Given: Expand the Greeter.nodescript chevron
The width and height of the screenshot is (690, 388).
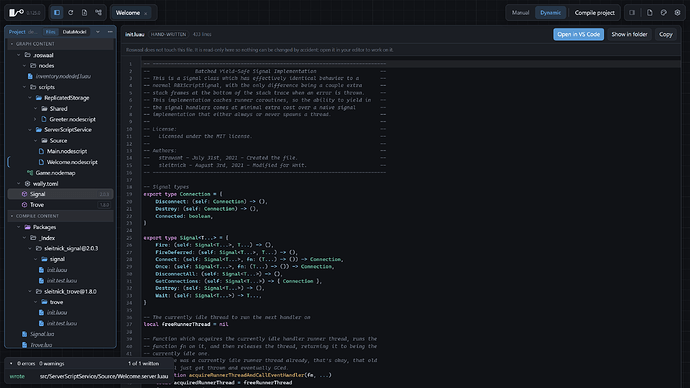Looking at the screenshot, I should pos(35,119).
